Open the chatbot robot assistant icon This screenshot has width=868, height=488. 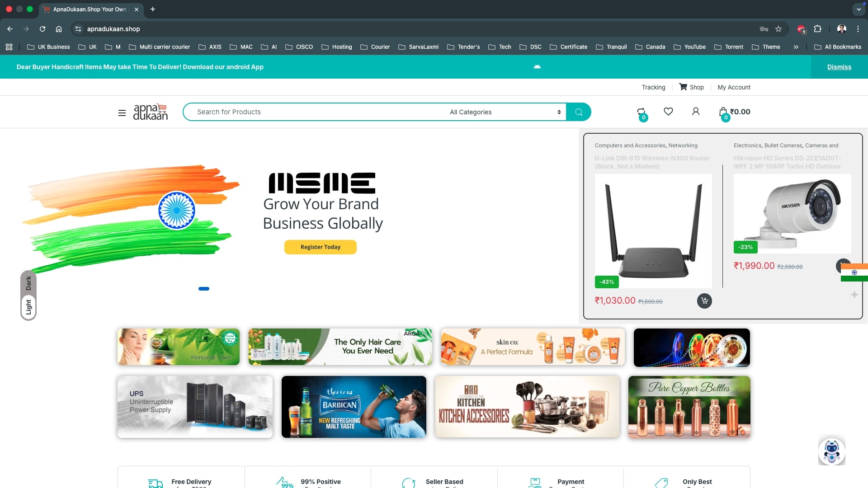tap(831, 451)
